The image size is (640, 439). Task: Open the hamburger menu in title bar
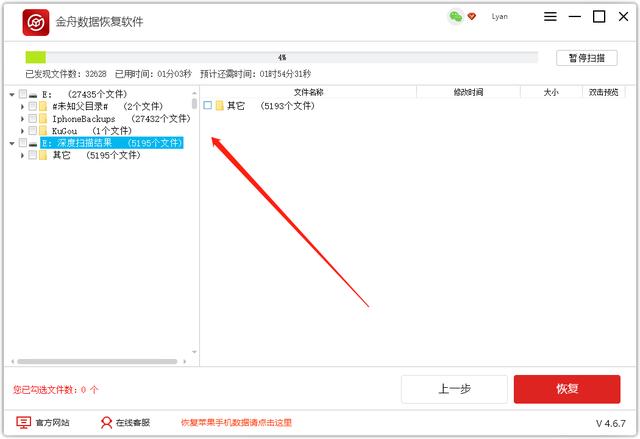(x=551, y=17)
